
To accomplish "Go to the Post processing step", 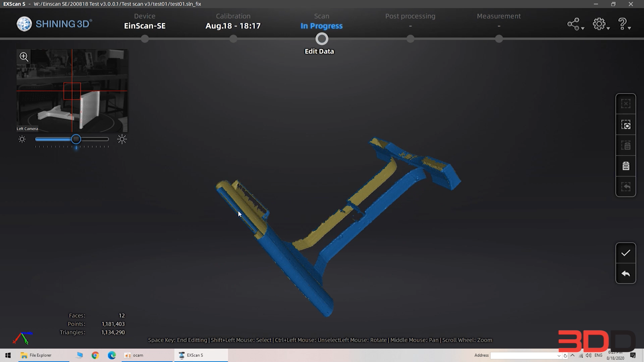I will 410,16.
